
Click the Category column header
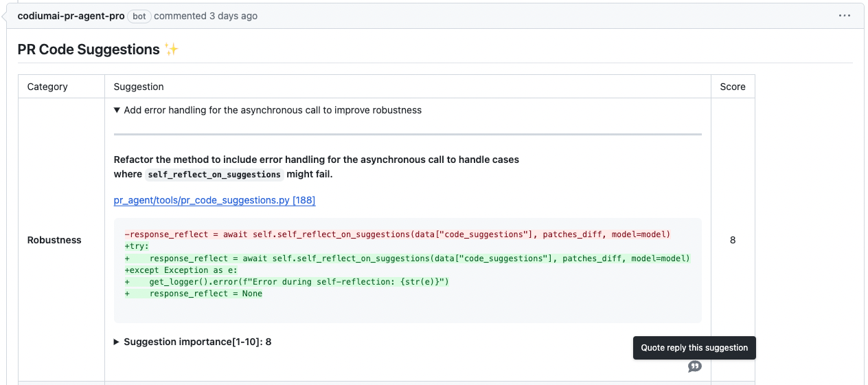pyautogui.click(x=47, y=87)
